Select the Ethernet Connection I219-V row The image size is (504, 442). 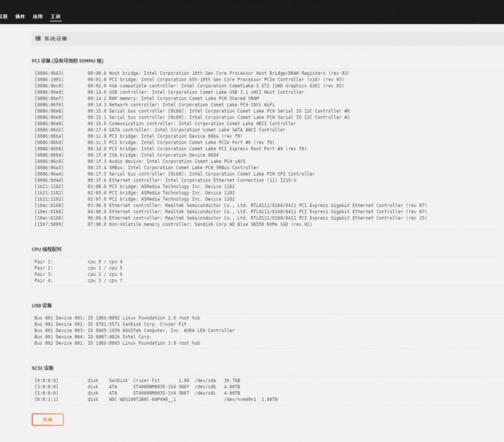165,180
